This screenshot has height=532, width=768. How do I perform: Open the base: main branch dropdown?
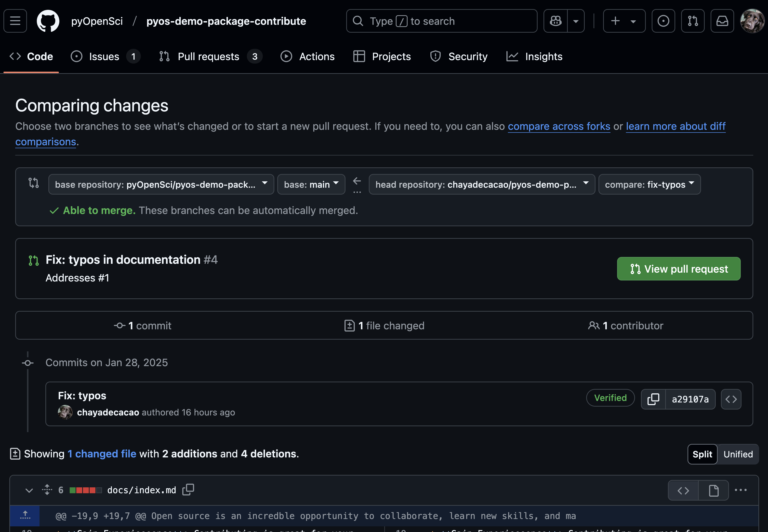(x=311, y=184)
